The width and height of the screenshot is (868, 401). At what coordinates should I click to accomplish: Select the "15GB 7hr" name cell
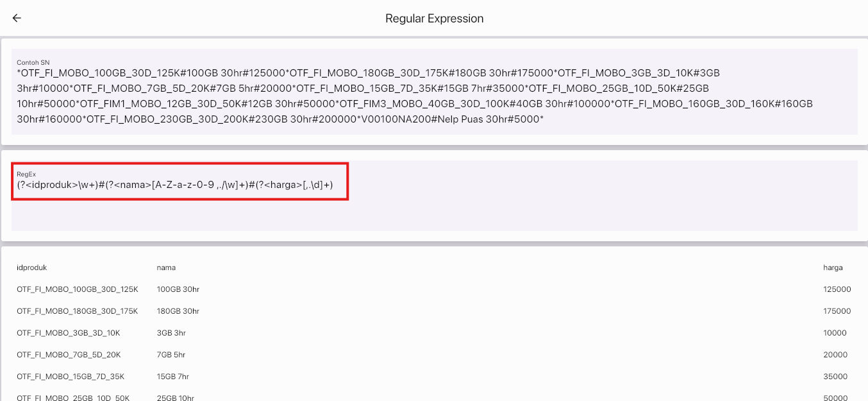coord(173,377)
